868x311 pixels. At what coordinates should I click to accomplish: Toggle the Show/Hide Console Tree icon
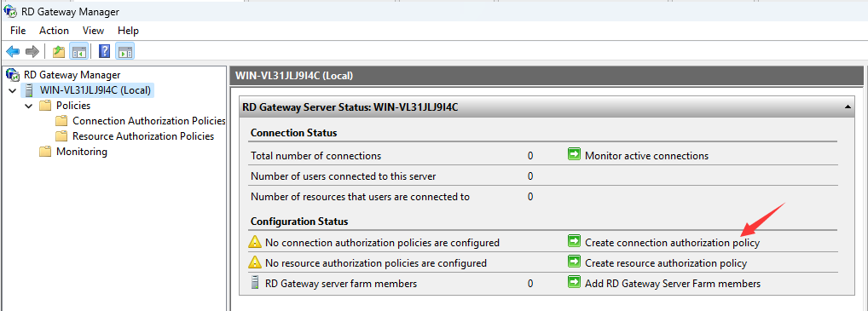(78, 52)
